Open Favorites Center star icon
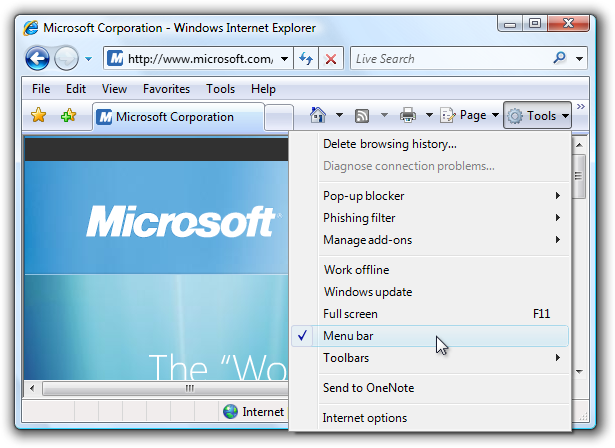 coord(38,115)
